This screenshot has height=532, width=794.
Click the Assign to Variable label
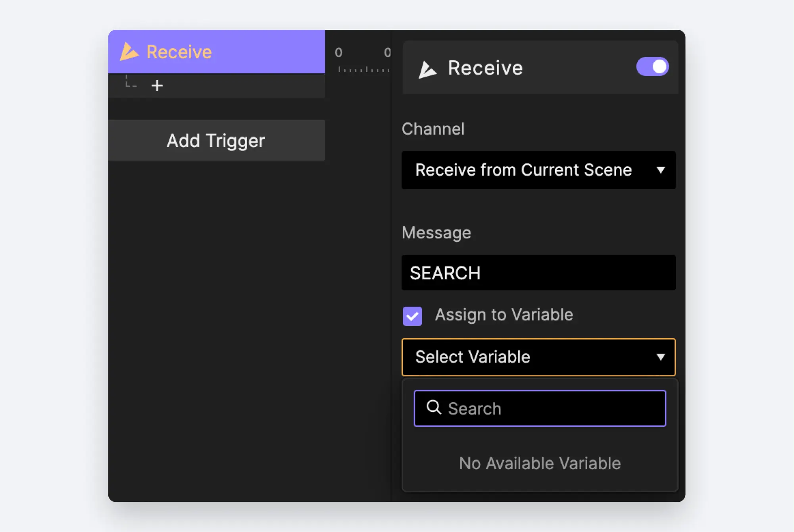(x=504, y=315)
